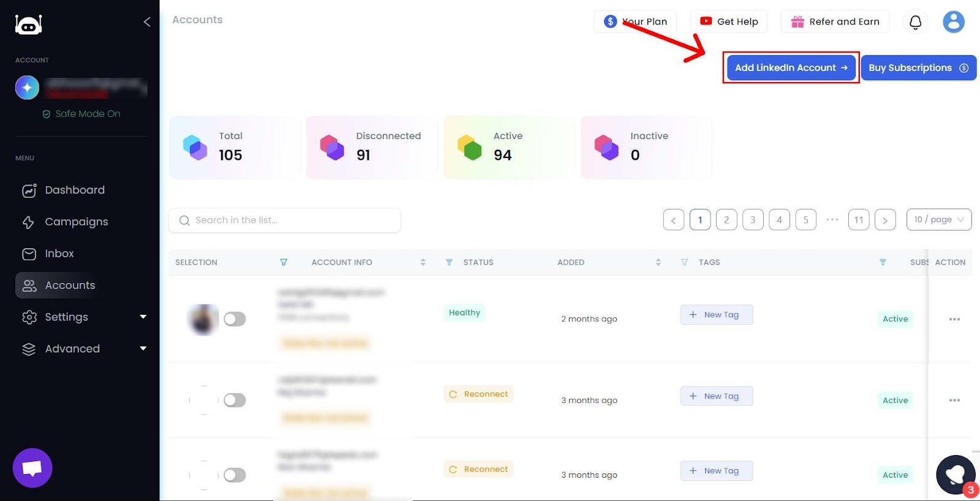Select the Disconnected accounts card
Viewport: 980px width, 501px height.
(372, 148)
